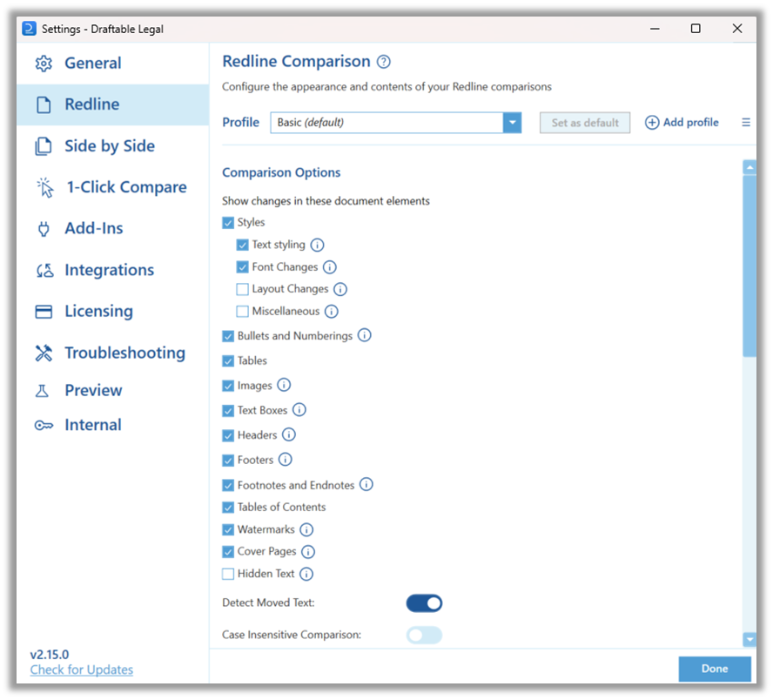Uncheck the Font Changes checkbox
The image size is (773, 700).
pos(243,267)
